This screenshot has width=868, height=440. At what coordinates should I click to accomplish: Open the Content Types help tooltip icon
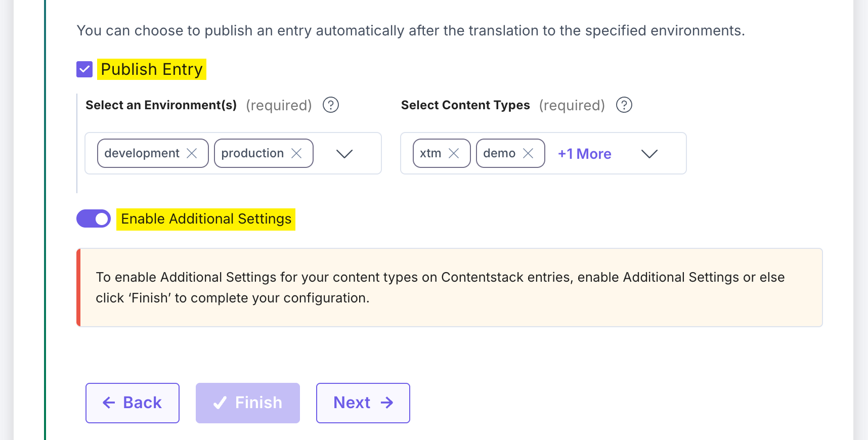coord(624,105)
